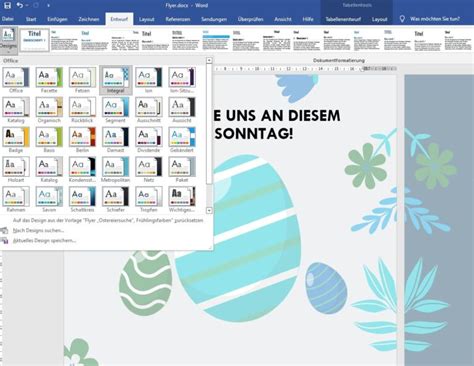Select the Entwurf tab
This screenshot has width=474, height=366.
pos(119,19)
